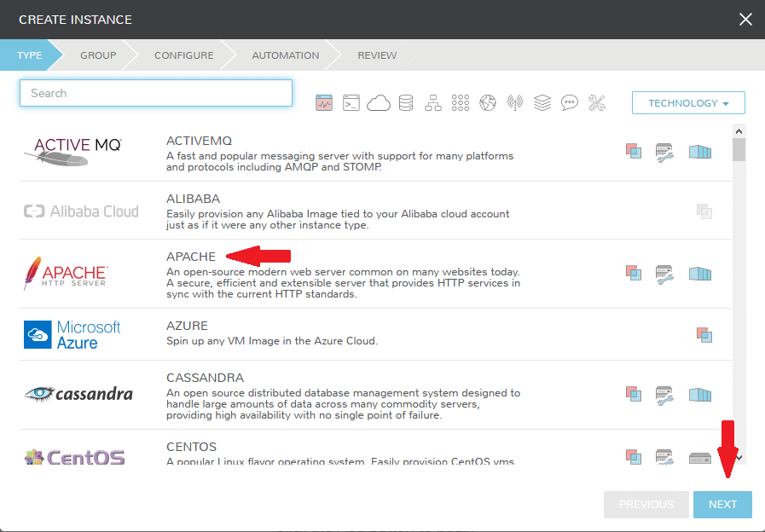Screen dimensions: 765x532
Task: Filter instance types by cloud icon
Action: (379, 103)
